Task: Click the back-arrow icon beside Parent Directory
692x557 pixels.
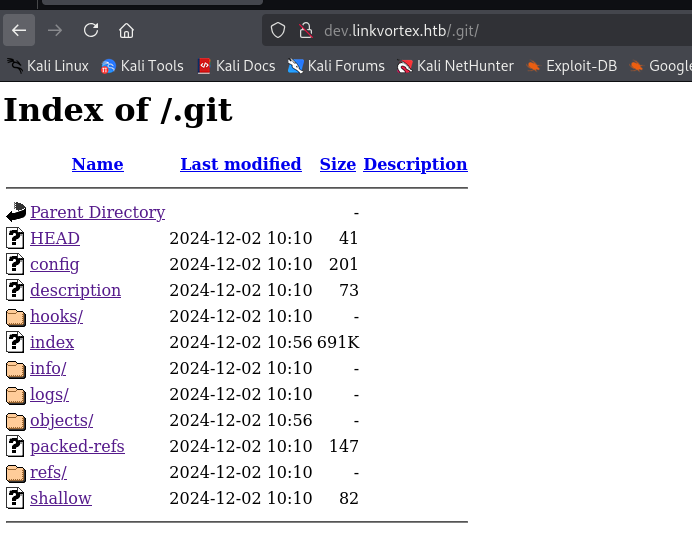Action: pos(16,212)
